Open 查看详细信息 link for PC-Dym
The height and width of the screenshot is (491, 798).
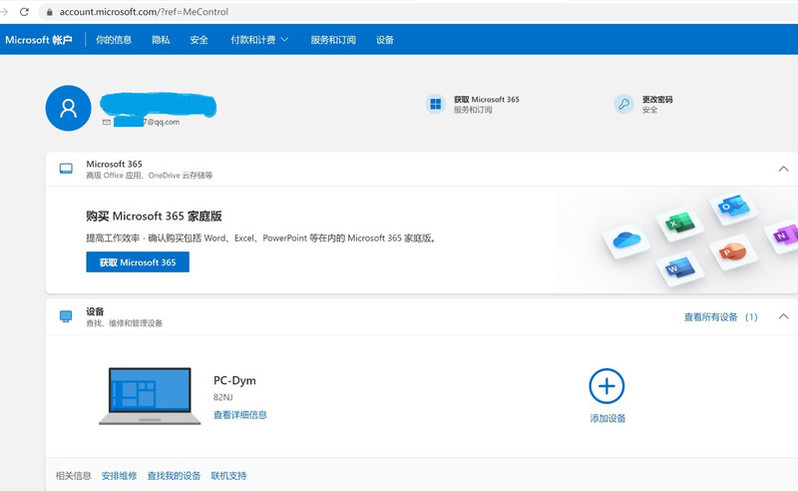pos(240,415)
